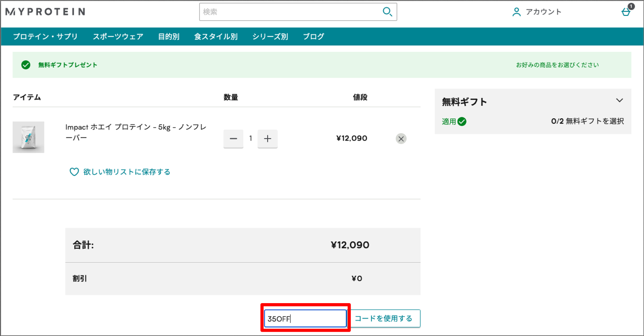Image resolution: width=644 pixels, height=336 pixels.
Task: Click the account person icon
Action: tap(516, 12)
